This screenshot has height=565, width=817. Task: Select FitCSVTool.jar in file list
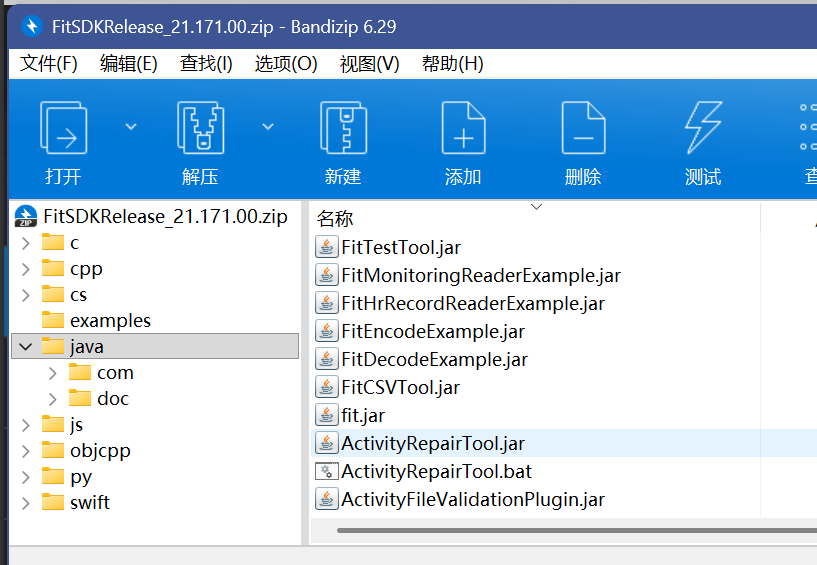point(400,387)
